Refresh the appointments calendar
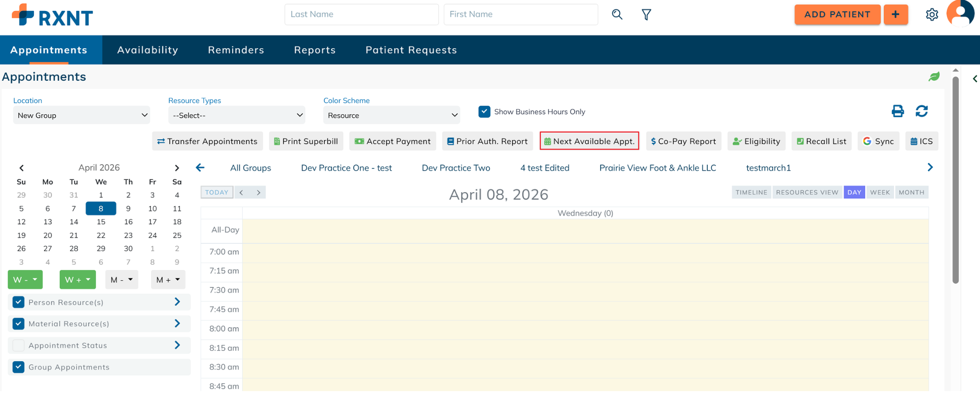Viewport: 980px width, 396px height. [922, 111]
